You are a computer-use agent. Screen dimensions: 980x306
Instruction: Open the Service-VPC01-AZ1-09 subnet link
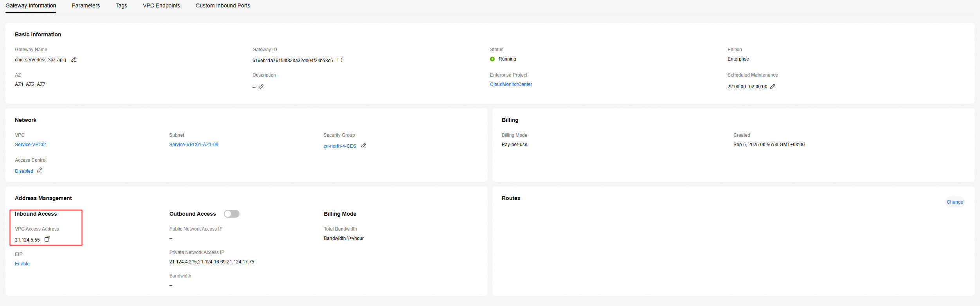click(x=194, y=145)
